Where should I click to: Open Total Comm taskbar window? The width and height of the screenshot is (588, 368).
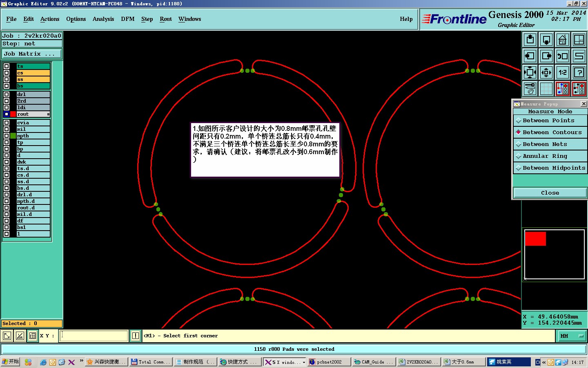tap(151, 362)
